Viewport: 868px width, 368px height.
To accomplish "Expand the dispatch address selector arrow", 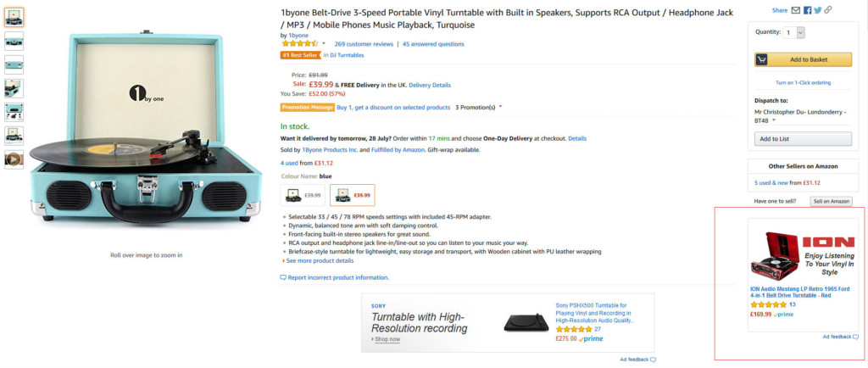I will 773,120.
